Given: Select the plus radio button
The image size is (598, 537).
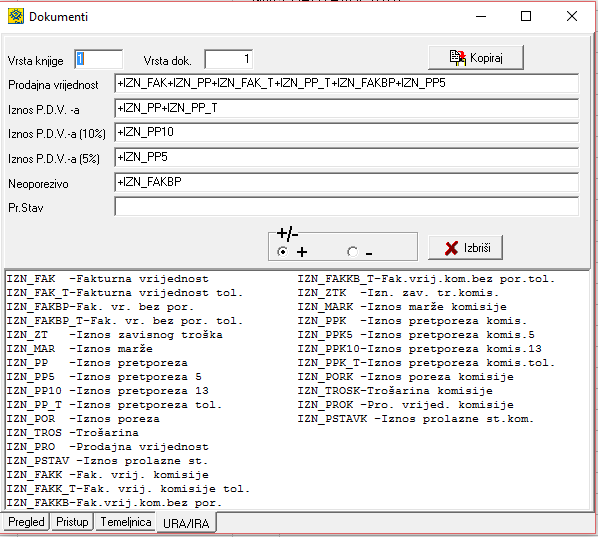Looking at the screenshot, I should (x=283, y=252).
